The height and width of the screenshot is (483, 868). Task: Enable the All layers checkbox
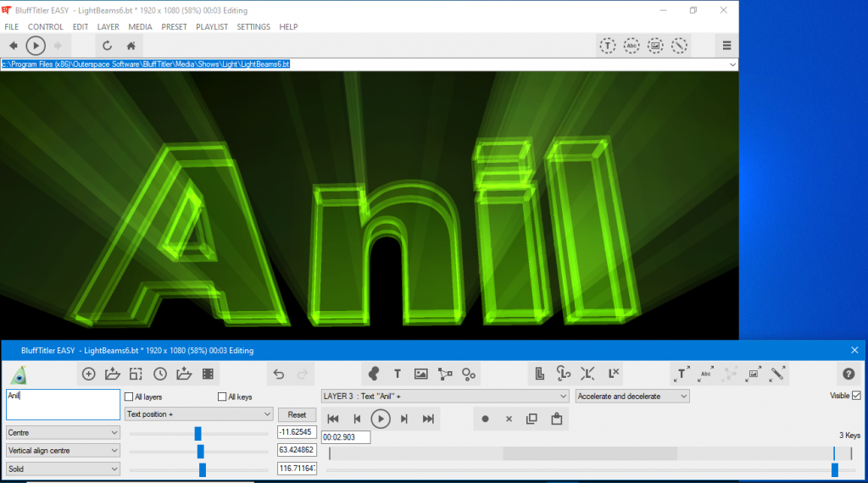click(129, 397)
